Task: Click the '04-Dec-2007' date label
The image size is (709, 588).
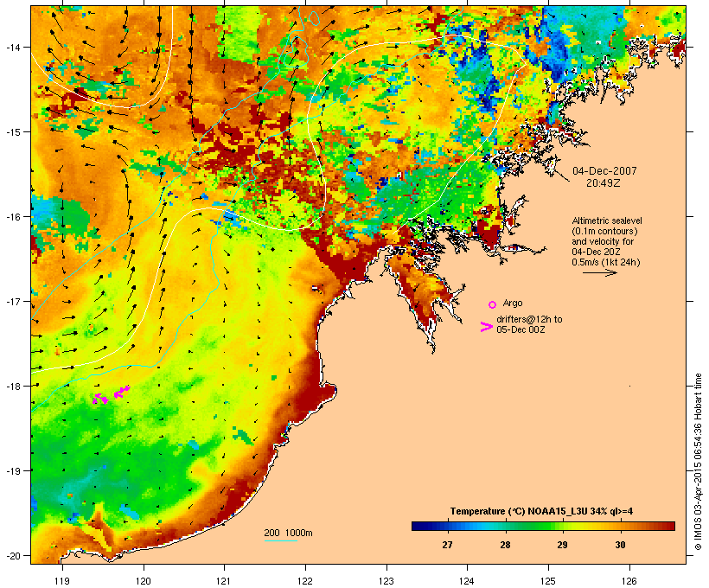Action: coord(604,171)
